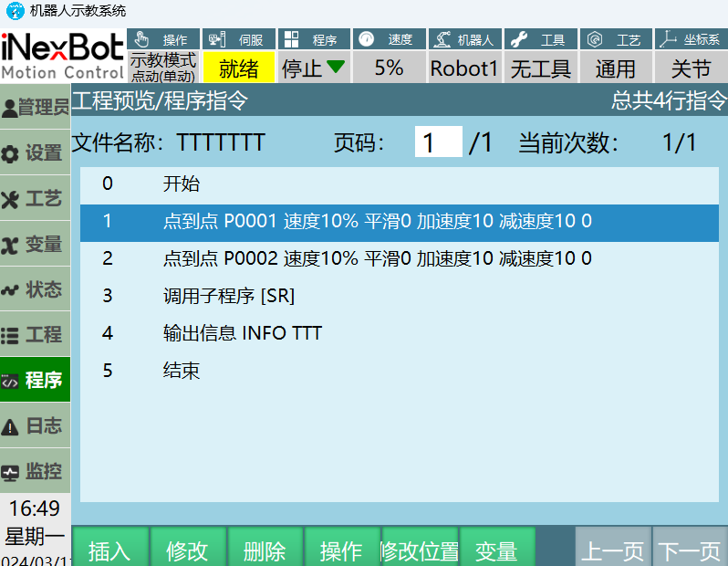The width and height of the screenshot is (728, 566).
Task: Click the grid icon next to 程序 header
Action: pyautogui.click(x=291, y=39)
